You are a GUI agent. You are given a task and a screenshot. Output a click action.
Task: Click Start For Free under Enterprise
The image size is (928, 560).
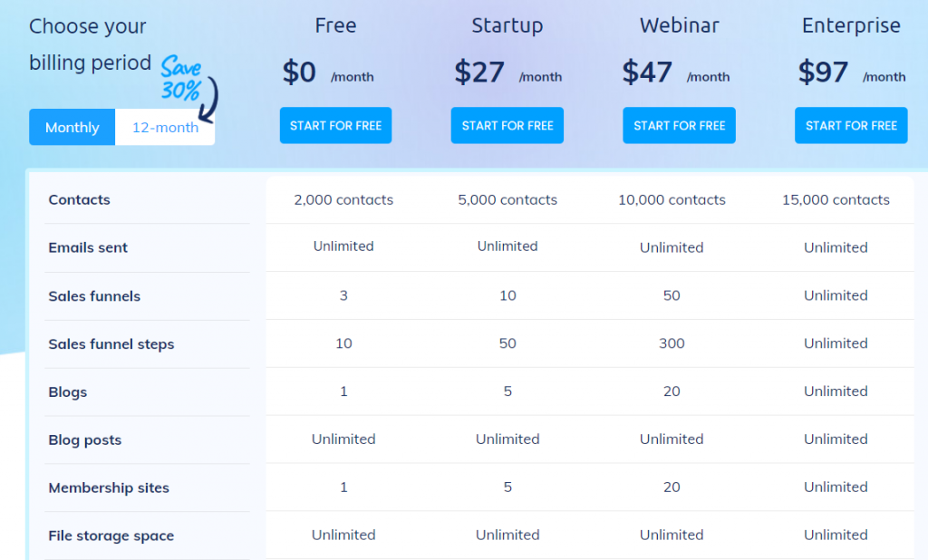click(x=851, y=125)
